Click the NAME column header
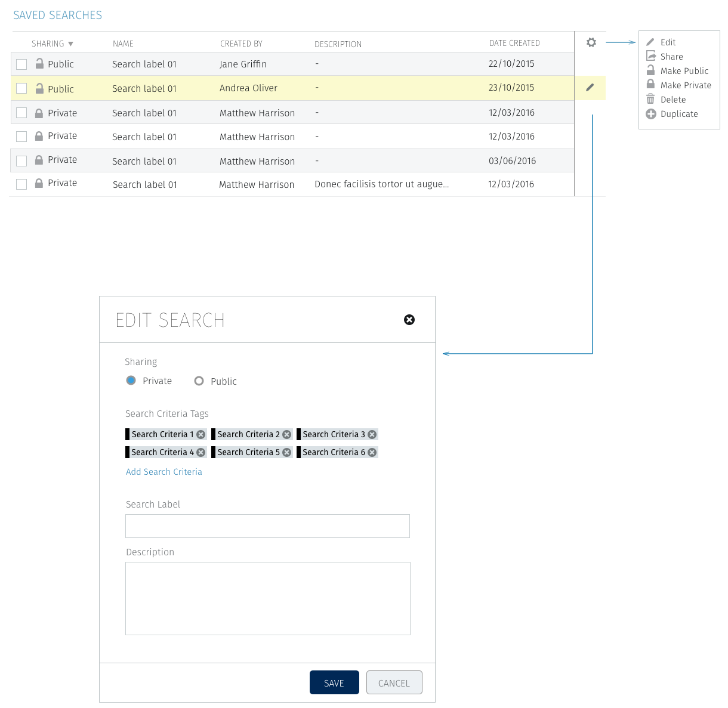 [123, 44]
